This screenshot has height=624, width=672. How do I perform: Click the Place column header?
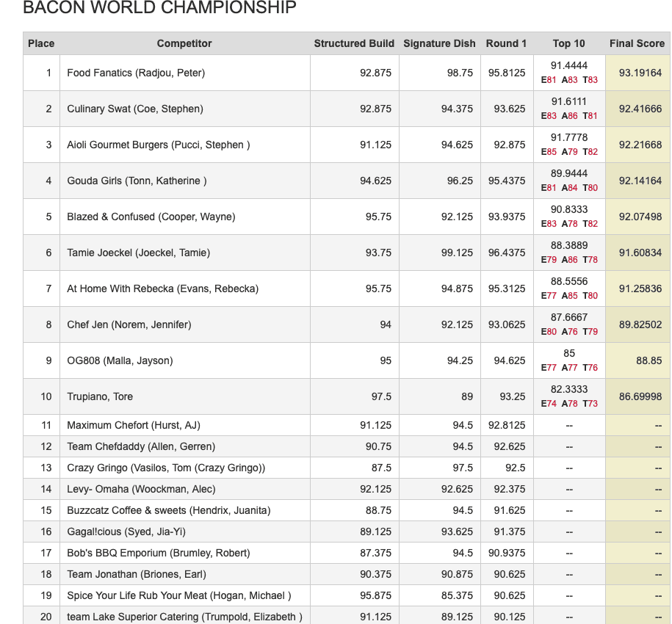41,43
